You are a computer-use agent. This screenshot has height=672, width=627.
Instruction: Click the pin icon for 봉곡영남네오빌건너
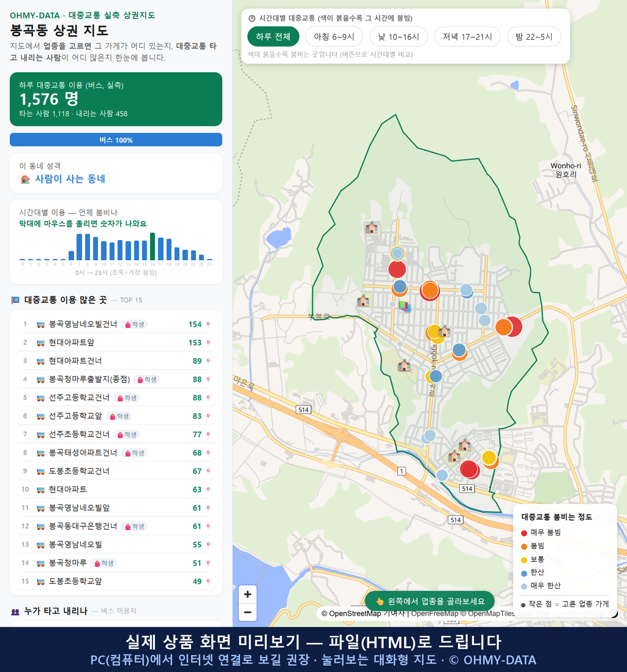coord(208,324)
